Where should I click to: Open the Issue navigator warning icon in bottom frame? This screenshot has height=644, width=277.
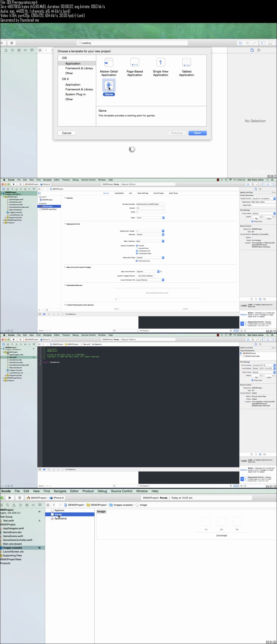(x=14, y=505)
